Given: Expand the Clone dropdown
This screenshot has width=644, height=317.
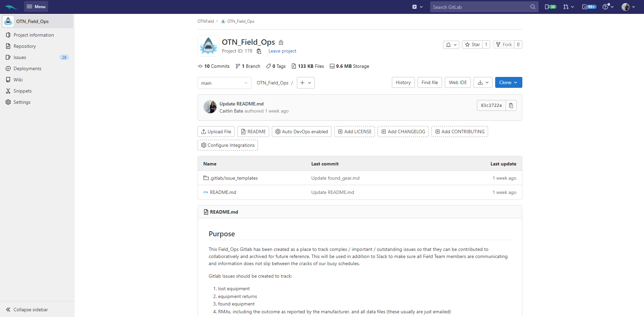Looking at the screenshot, I should pyautogui.click(x=508, y=82).
